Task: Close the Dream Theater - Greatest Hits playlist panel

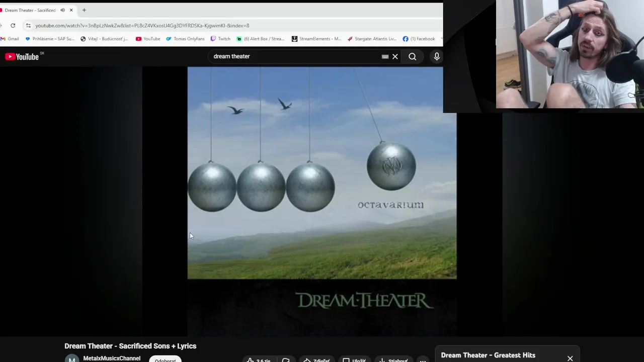Action: (570, 358)
